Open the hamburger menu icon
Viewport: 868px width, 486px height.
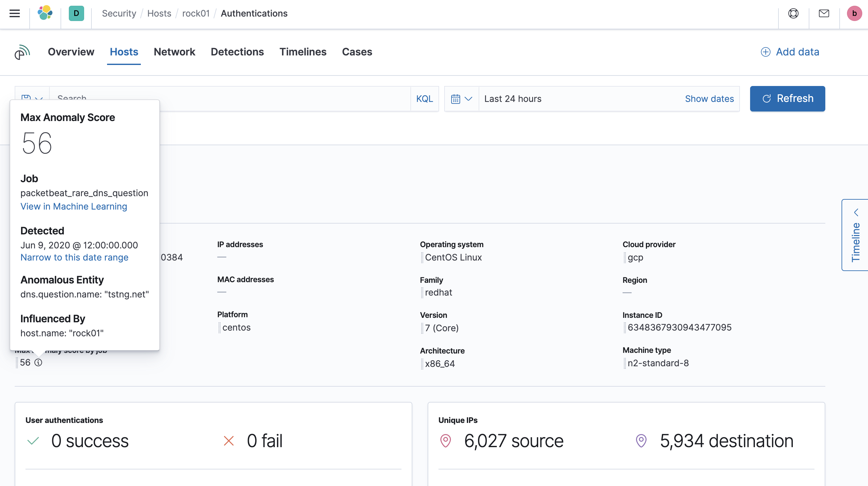[14, 13]
